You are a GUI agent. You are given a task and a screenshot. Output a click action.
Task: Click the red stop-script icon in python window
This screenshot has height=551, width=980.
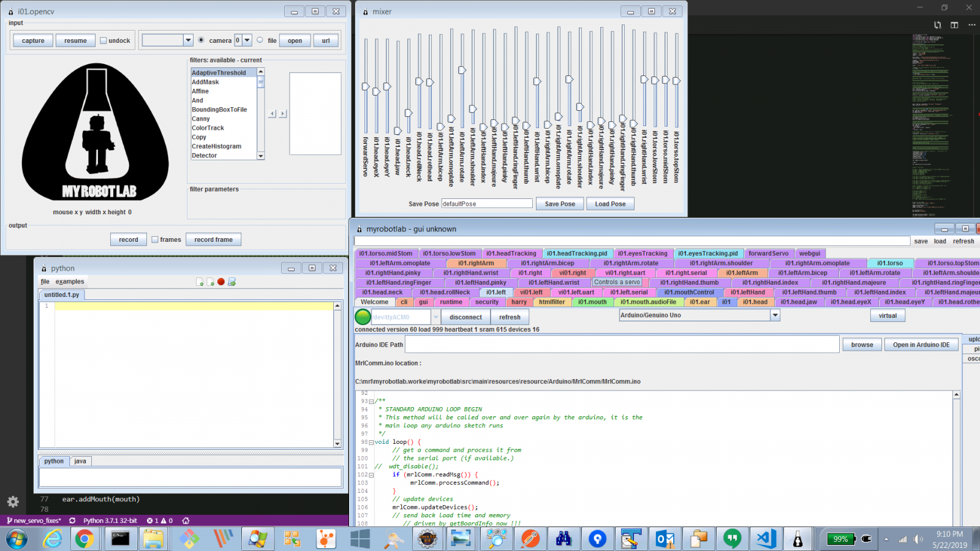coord(221,282)
